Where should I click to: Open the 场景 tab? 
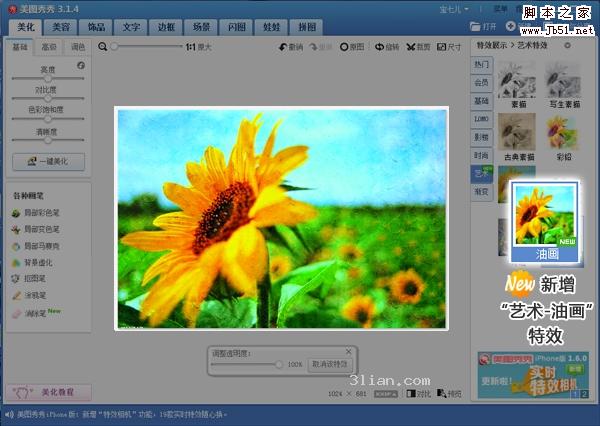tap(201, 27)
